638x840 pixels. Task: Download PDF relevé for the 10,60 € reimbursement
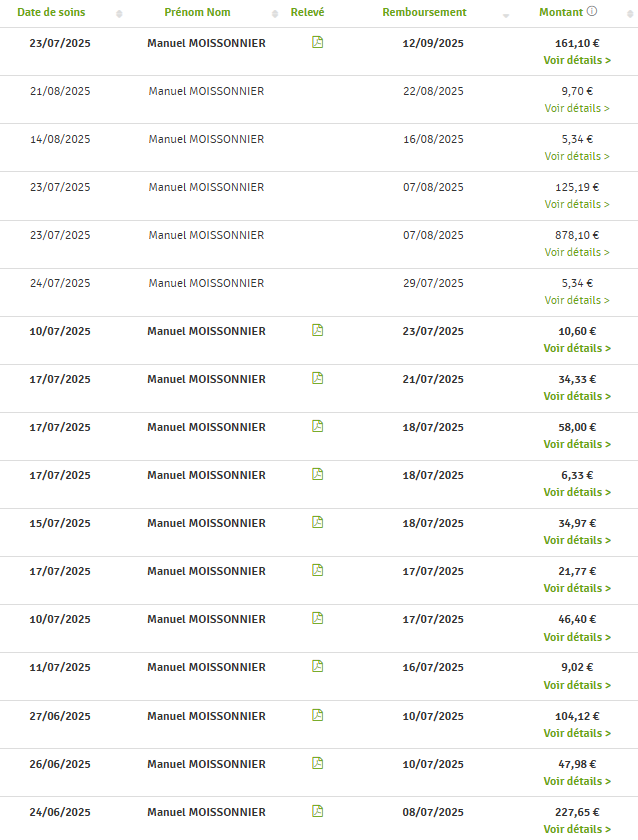[317, 330]
